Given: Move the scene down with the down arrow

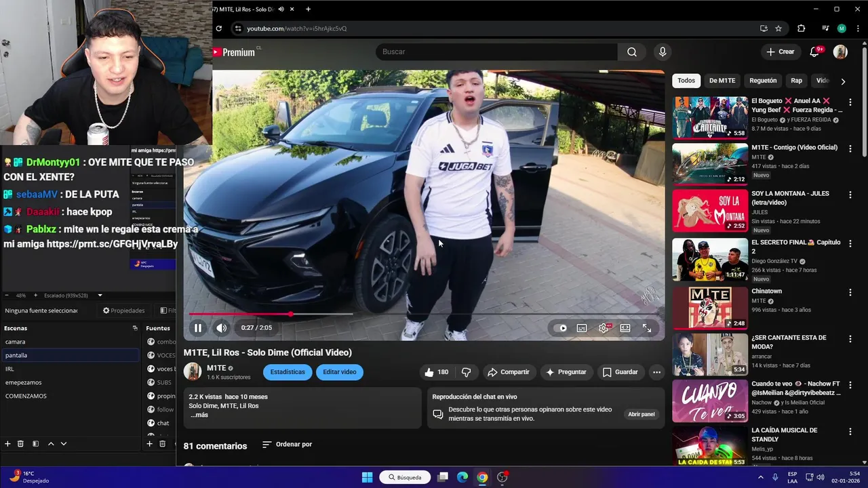Looking at the screenshot, I should coord(64,444).
